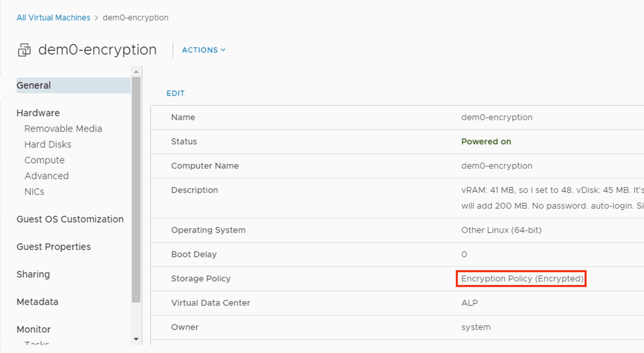Click the sidebar scroll down arrow
Viewport: 644px width, 353px height.
[x=136, y=339]
